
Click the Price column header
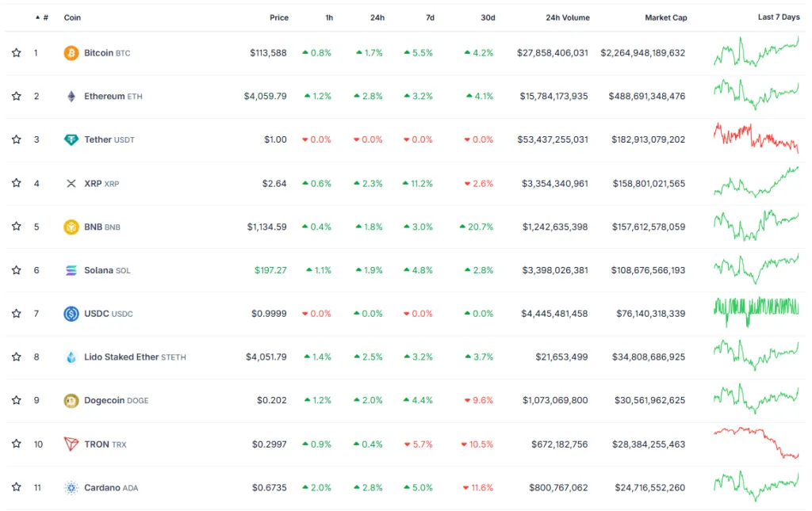pyautogui.click(x=278, y=17)
